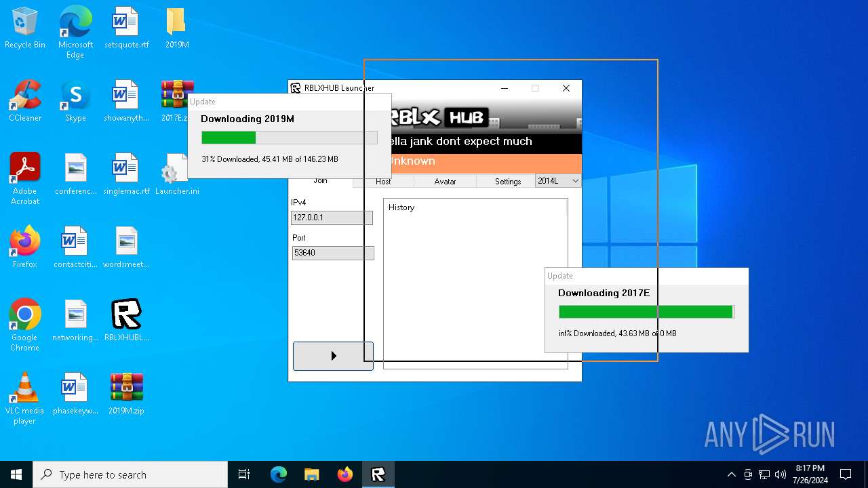
Task: Select the contactciti... Word document
Action: [x=75, y=248]
